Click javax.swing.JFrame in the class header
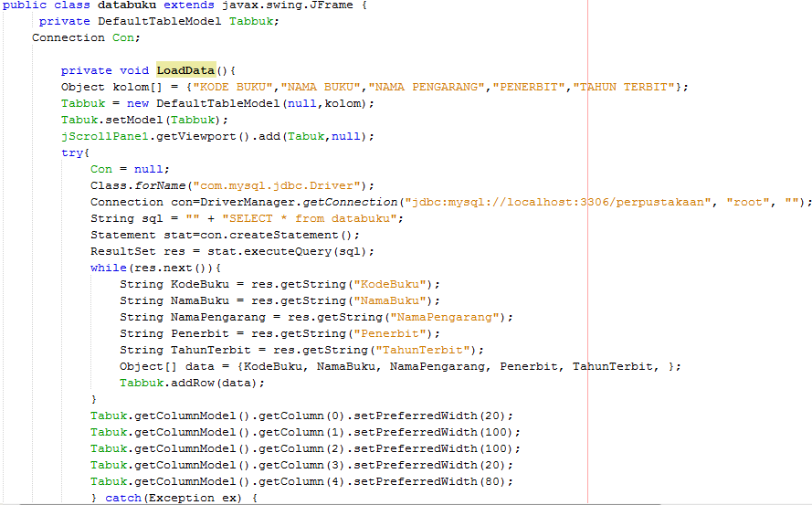 coord(288,5)
